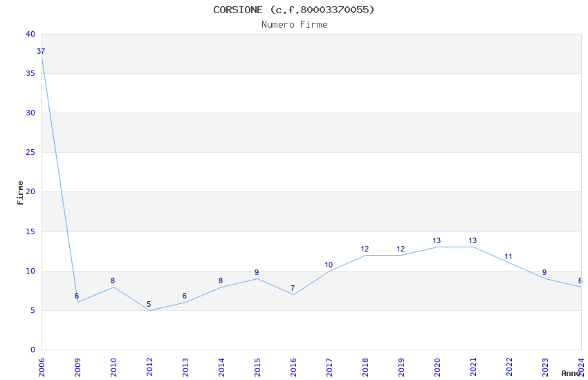The image size is (588, 380).
Task: Select the data label 7 above 2016
Action: pos(293,288)
